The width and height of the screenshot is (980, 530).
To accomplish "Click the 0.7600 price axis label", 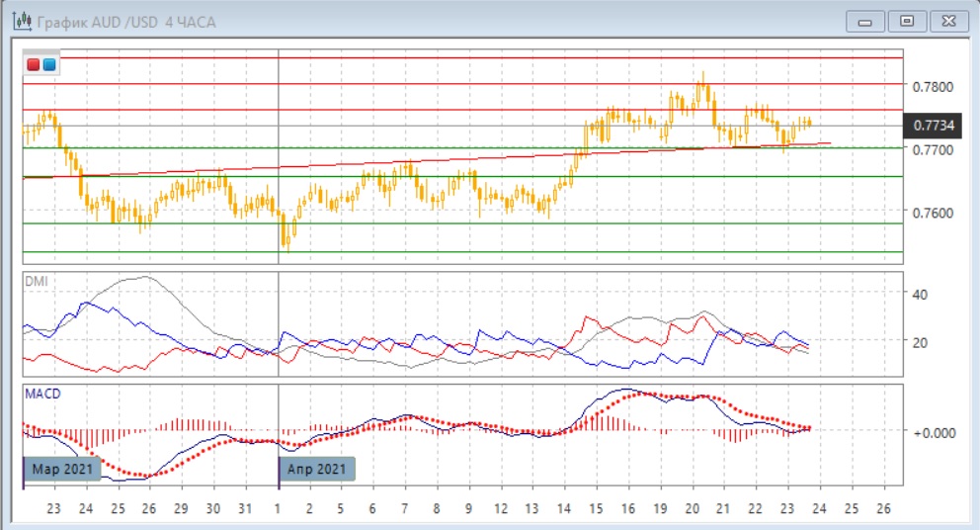I will (x=934, y=214).
